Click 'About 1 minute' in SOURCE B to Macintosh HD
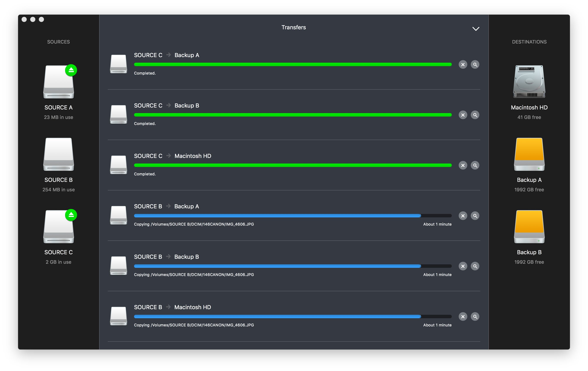Image resolution: width=588 pixels, height=371 pixels. click(437, 325)
